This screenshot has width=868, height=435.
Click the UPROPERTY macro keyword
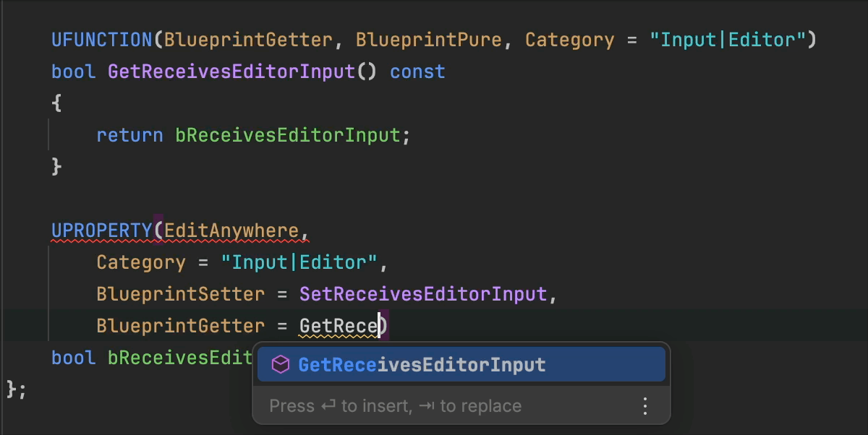tap(102, 231)
